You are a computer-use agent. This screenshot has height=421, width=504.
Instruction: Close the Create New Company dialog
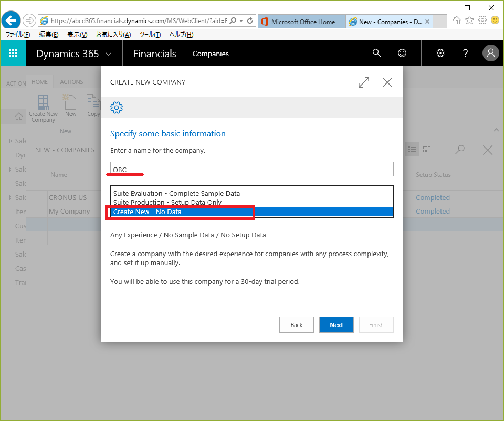coord(387,82)
